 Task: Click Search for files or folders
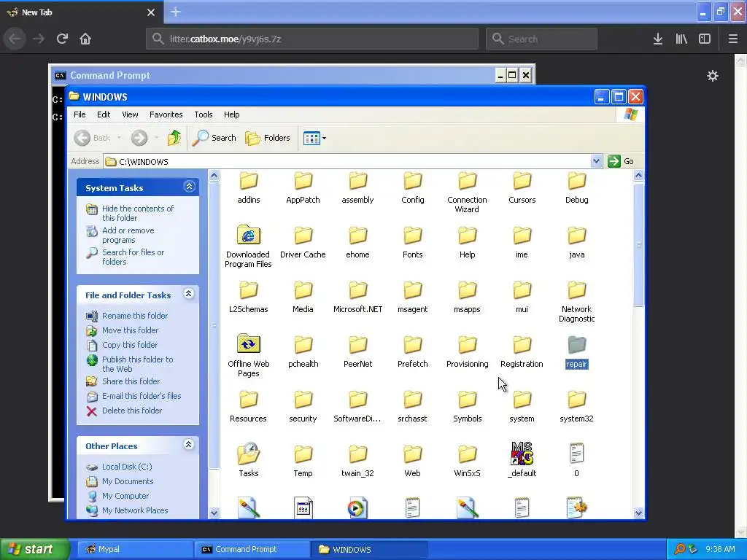pos(133,257)
